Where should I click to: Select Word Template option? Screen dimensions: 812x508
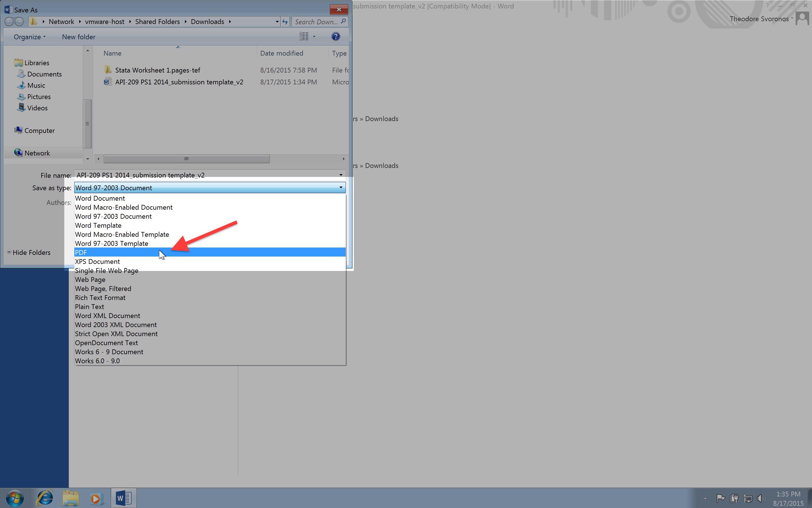pos(210,225)
